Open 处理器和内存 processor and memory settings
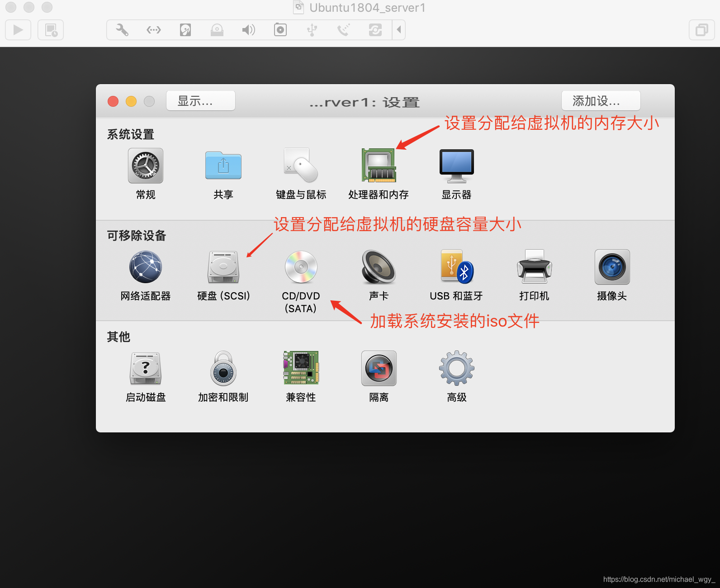The width and height of the screenshot is (720, 588). coord(379,174)
